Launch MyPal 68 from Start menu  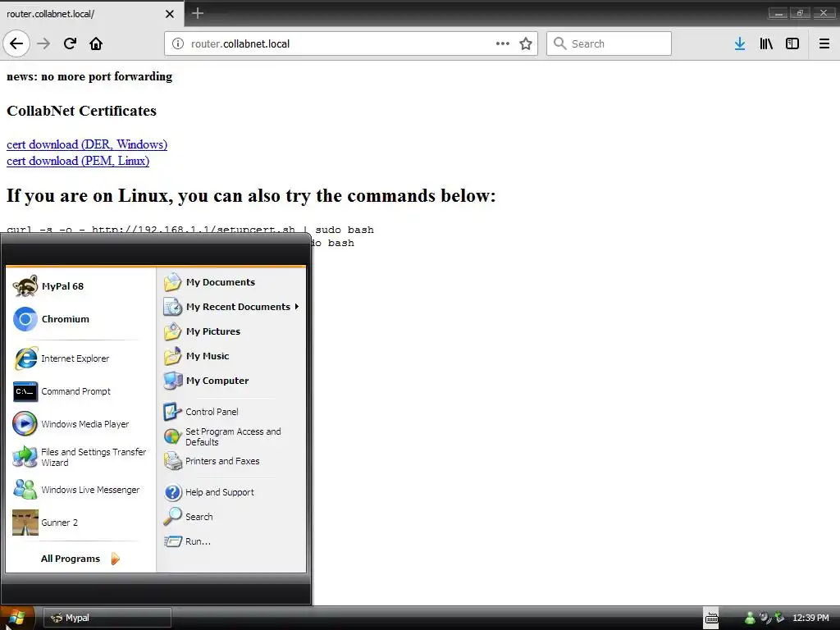80,286
